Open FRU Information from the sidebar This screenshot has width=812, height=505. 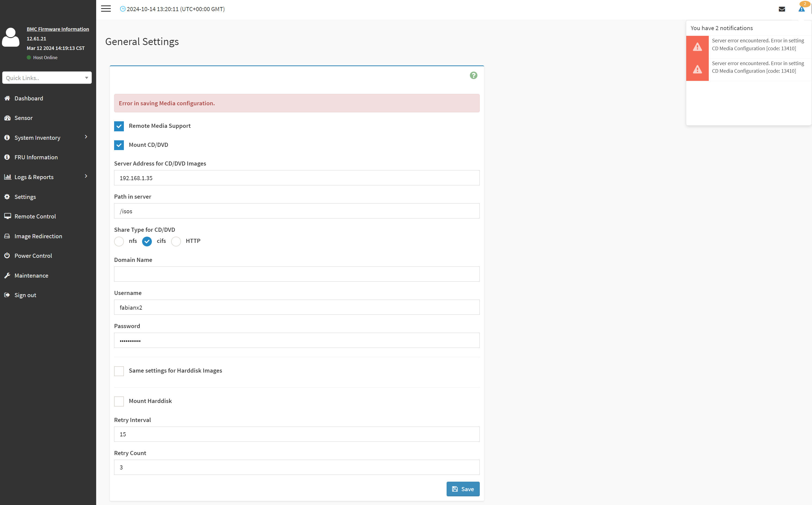pyautogui.click(x=36, y=157)
